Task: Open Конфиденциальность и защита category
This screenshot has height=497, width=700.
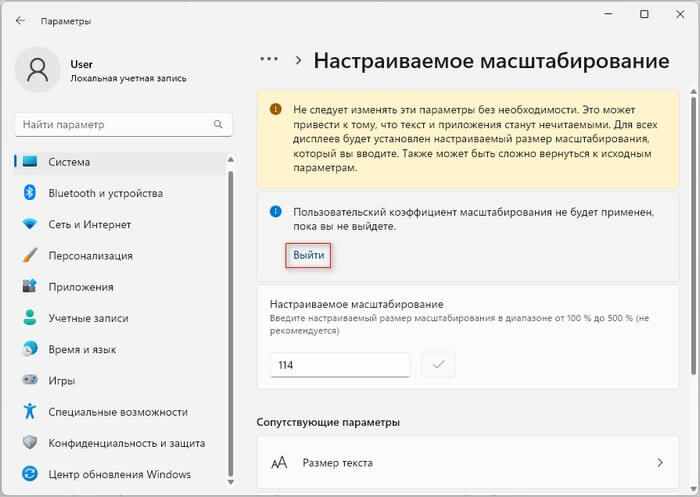Action: (x=120, y=443)
